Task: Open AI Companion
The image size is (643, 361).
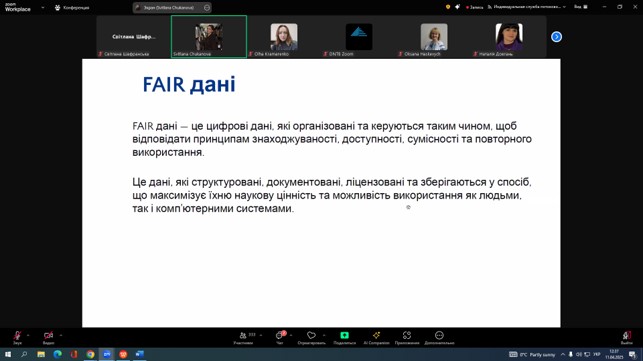Action: (376, 337)
